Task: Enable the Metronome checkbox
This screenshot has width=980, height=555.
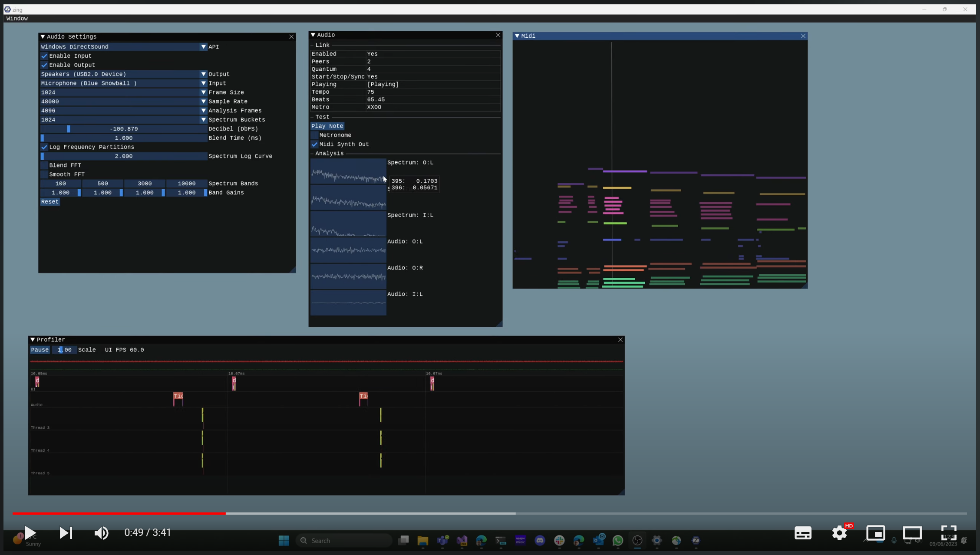Action: (314, 135)
